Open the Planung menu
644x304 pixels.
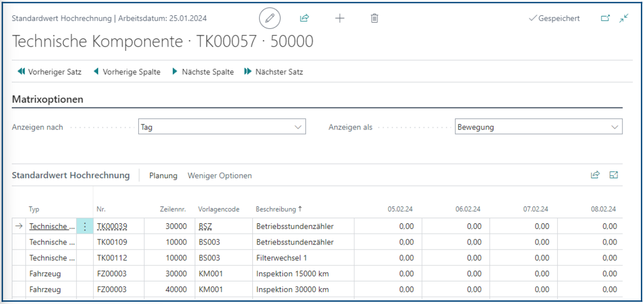tap(163, 176)
